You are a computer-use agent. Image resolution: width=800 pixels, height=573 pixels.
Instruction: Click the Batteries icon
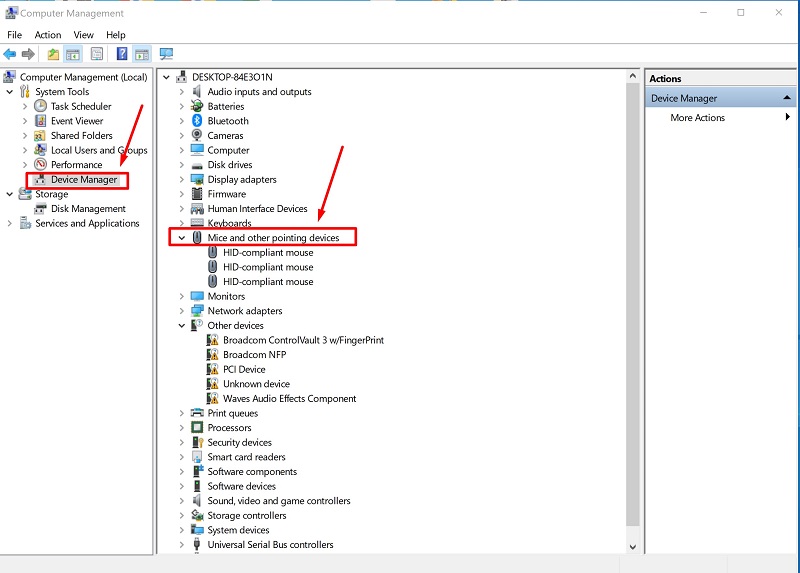197,106
